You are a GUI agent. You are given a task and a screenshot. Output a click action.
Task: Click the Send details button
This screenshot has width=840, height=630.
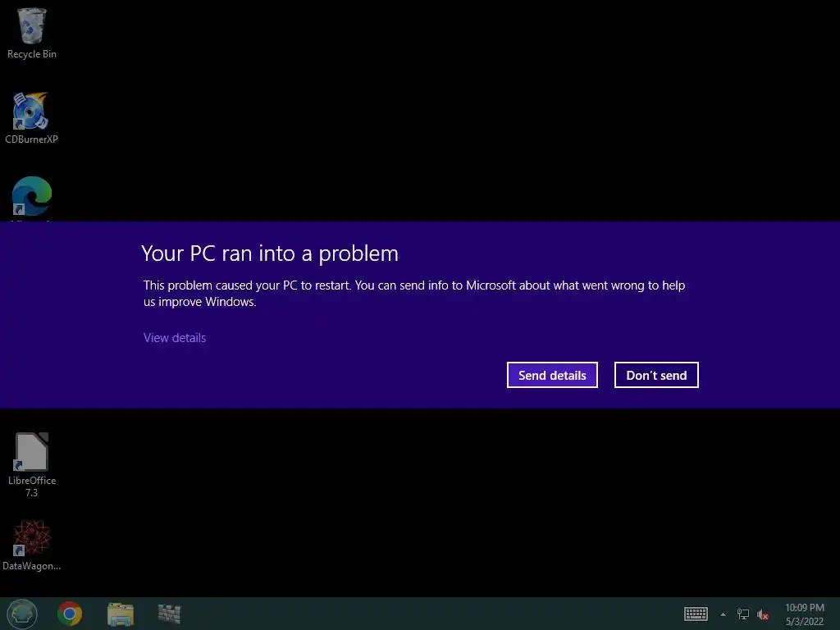coord(552,375)
